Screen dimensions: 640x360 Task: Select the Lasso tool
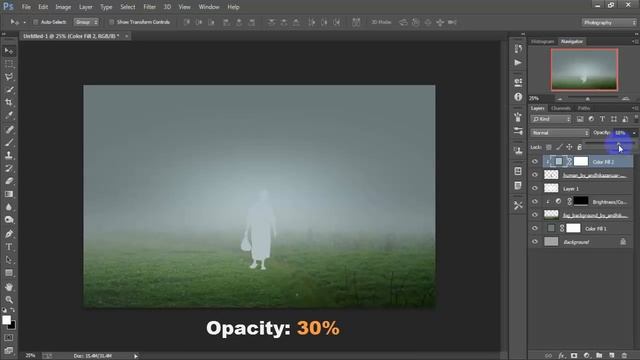click(x=9, y=77)
